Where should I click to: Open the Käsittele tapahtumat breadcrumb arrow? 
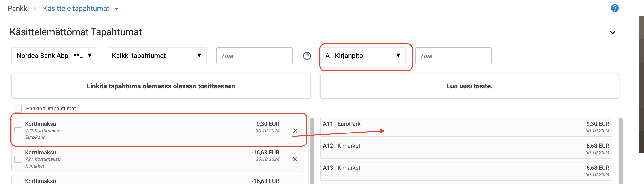[x=116, y=9]
